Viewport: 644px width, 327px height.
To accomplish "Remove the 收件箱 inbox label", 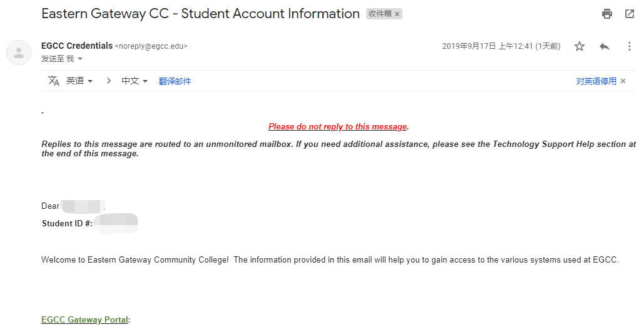I will pyautogui.click(x=397, y=14).
